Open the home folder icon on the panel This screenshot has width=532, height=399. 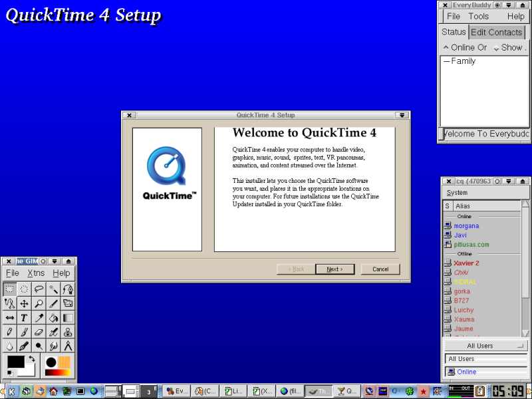coord(53,392)
